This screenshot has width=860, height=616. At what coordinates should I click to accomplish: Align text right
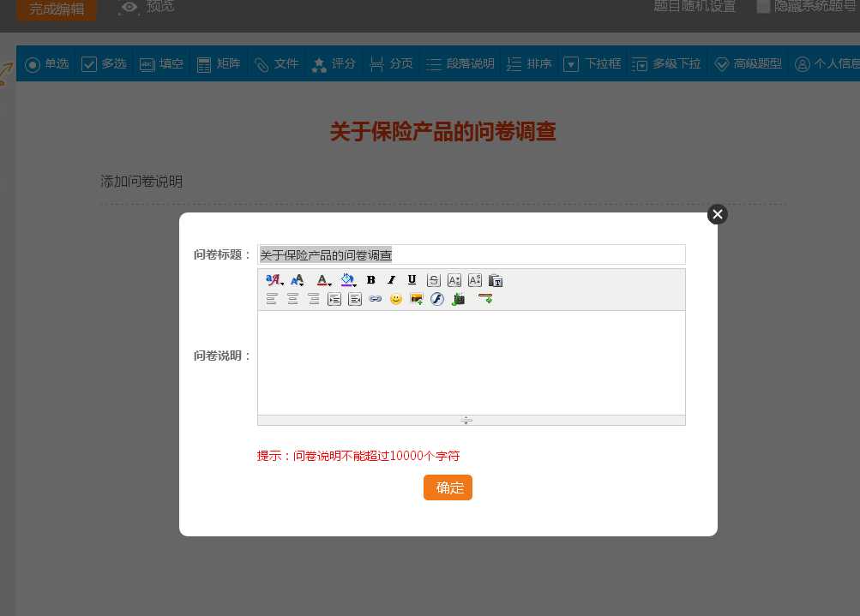(x=314, y=299)
